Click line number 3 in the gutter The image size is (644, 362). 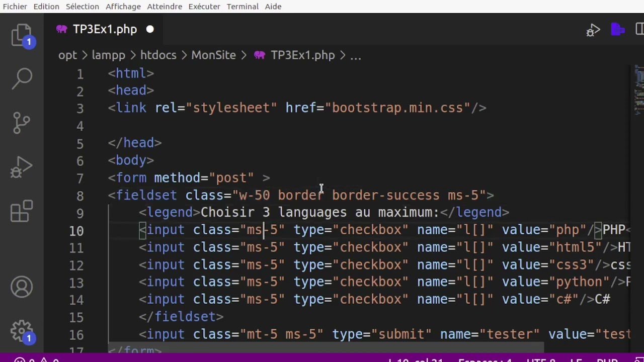[x=80, y=109]
